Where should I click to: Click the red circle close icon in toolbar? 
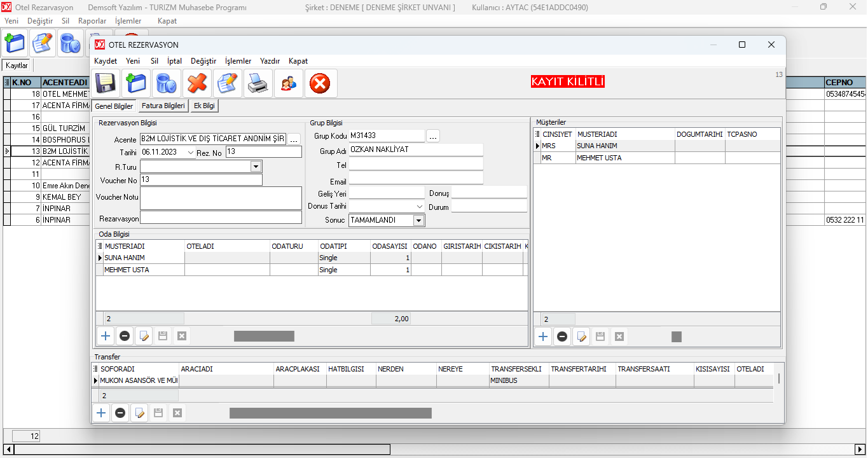[x=320, y=83]
